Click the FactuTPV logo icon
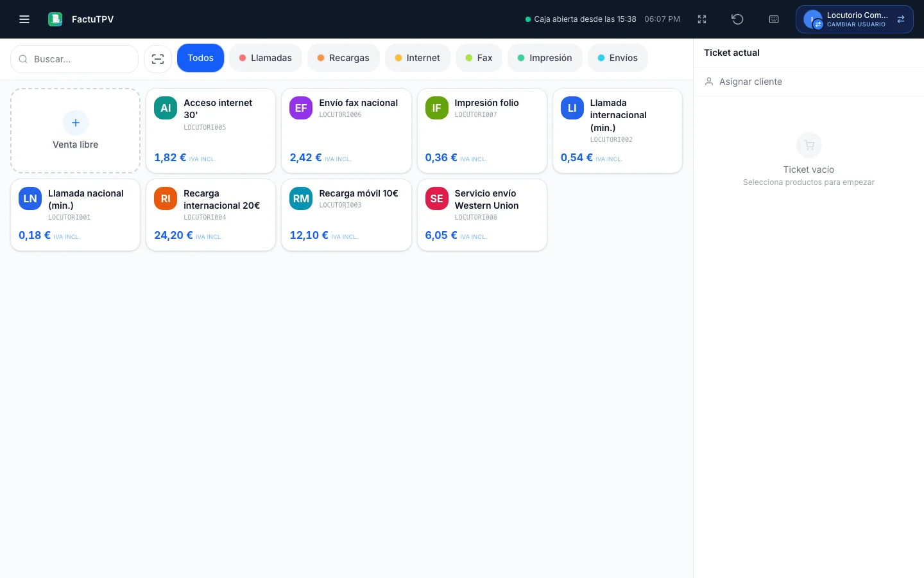This screenshot has height=578, width=924. pos(55,19)
